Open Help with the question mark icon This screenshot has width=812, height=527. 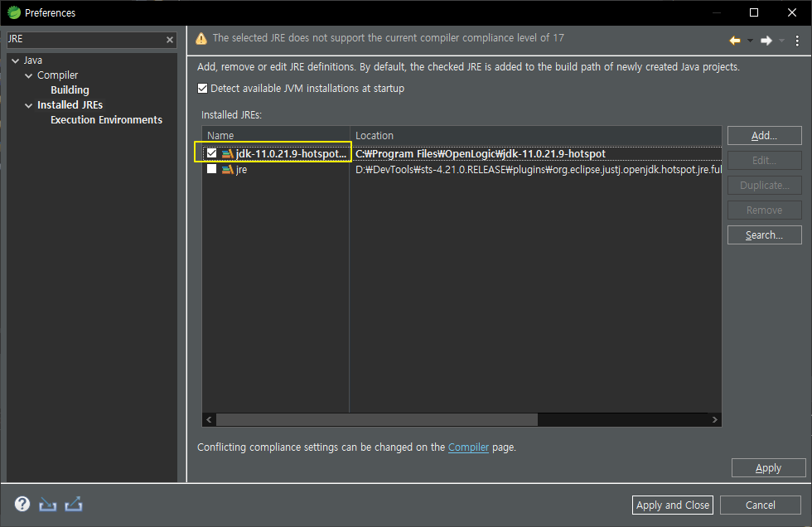pyautogui.click(x=22, y=504)
